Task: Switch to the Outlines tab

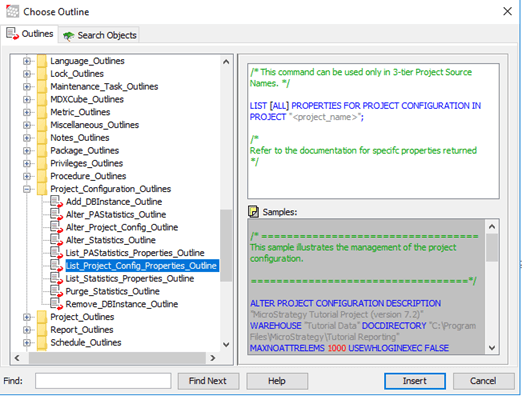Action: [30, 34]
